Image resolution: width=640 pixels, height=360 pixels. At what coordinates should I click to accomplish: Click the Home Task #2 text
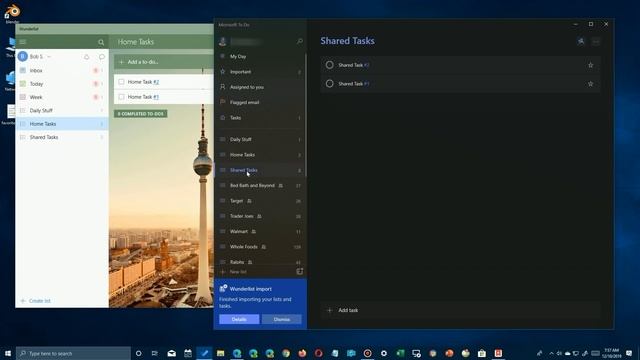(x=143, y=82)
